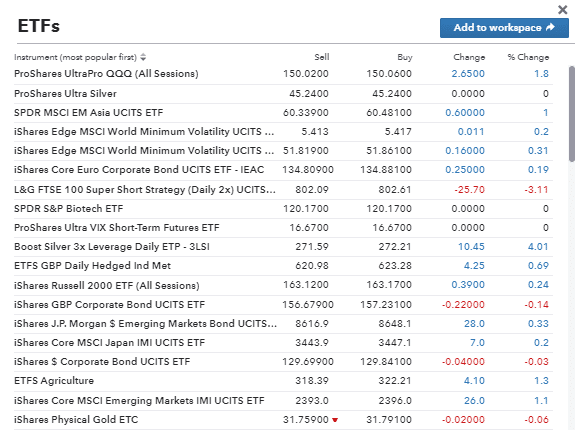Click buy price 272.21
Viewport: 575px width, 430px height.
click(x=395, y=247)
